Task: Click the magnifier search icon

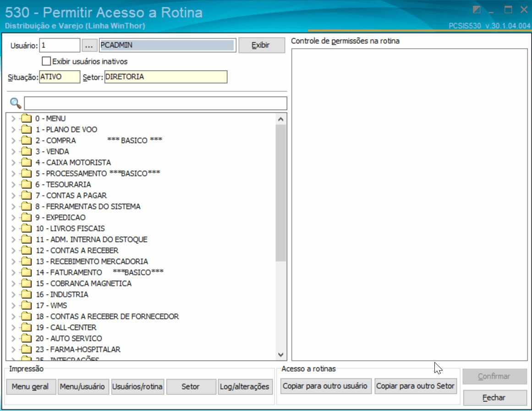Action: [16, 103]
